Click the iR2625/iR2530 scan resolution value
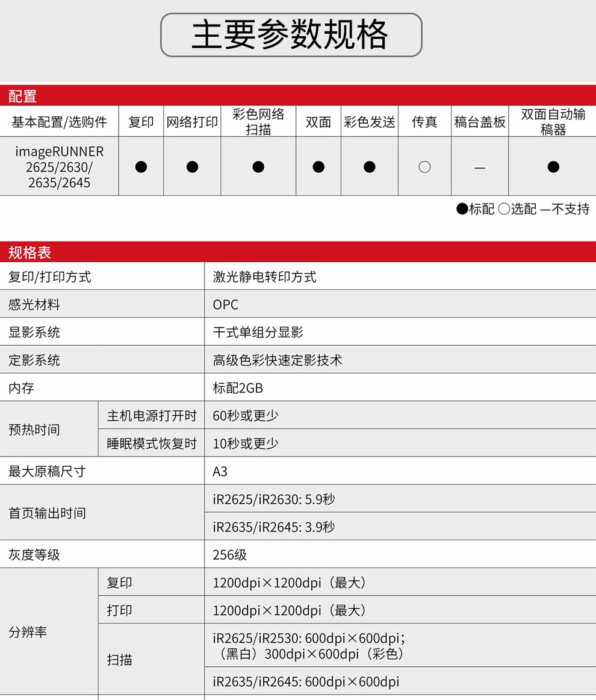Image resolution: width=596 pixels, height=700 pixels. (x=309, y=646)
